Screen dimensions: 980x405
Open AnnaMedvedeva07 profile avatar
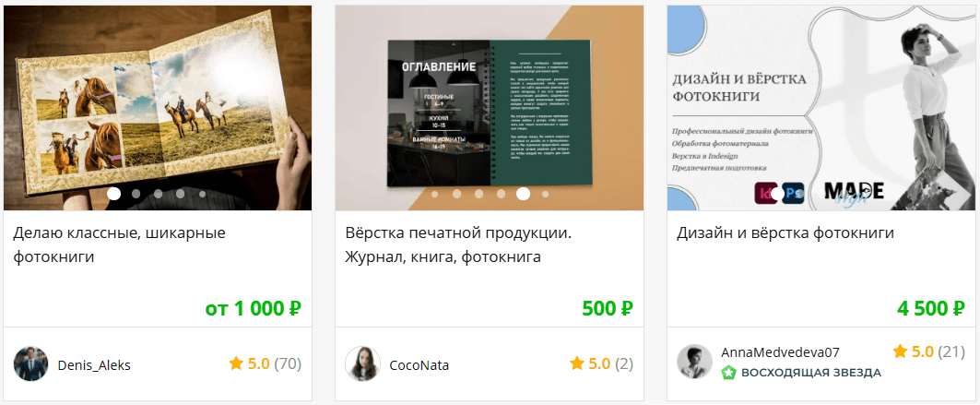coord(694,362)
